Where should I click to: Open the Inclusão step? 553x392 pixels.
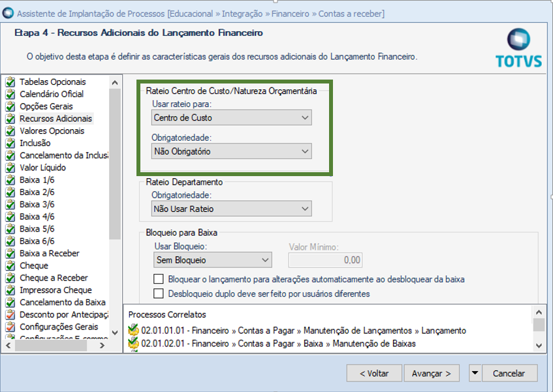35,143
